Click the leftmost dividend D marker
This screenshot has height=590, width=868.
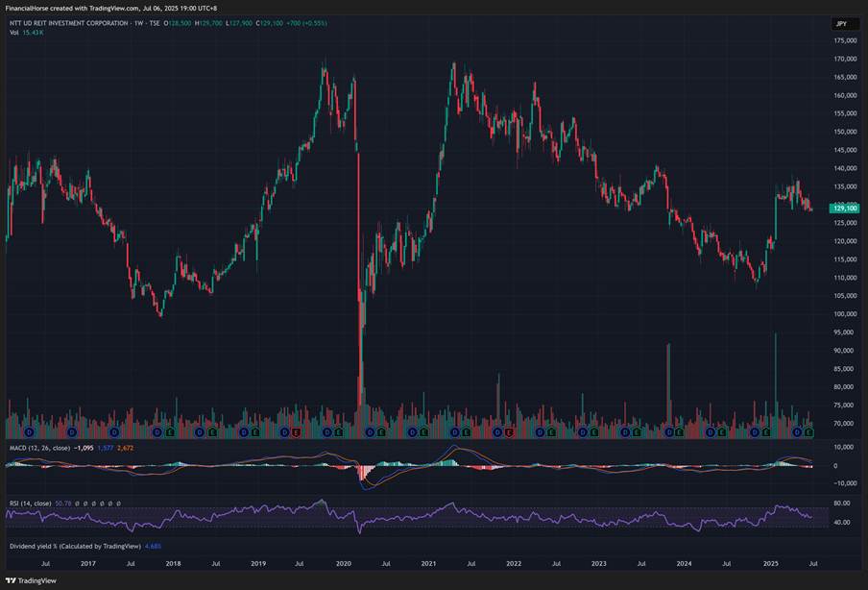coord(29,433)
